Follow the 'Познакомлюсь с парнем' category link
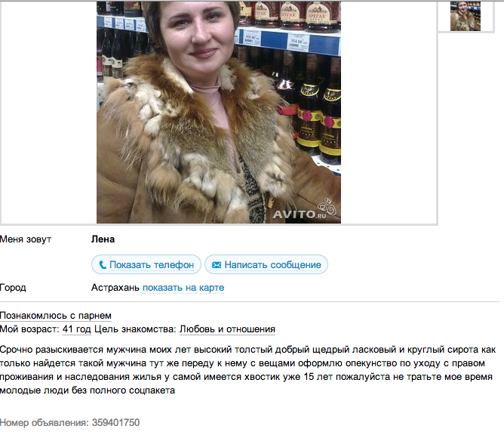The width and height of the screenshot is (504, 432). [x=56, y=316]
